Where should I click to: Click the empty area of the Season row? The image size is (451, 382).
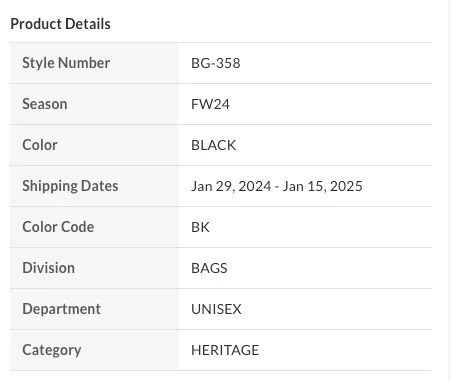tap(330, 104)
